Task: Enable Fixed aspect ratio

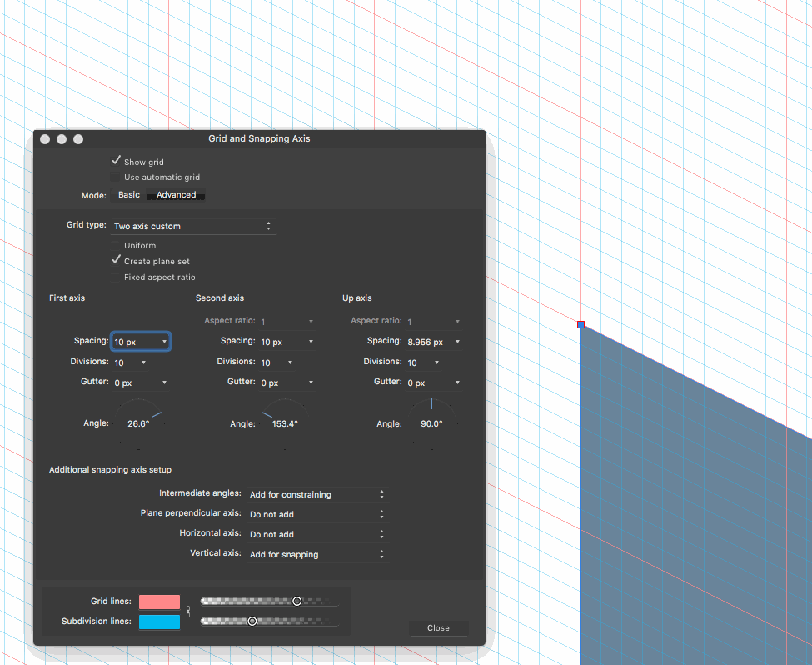Action: click(x=117, y=277)
